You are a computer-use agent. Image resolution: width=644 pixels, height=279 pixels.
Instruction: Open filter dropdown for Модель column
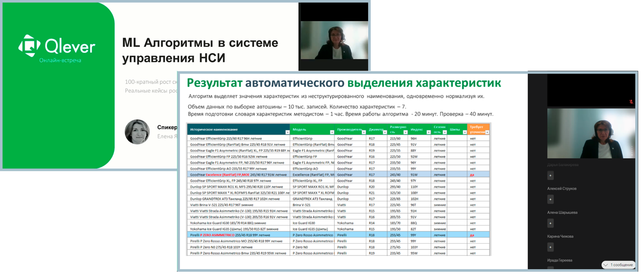pos(332,132)
